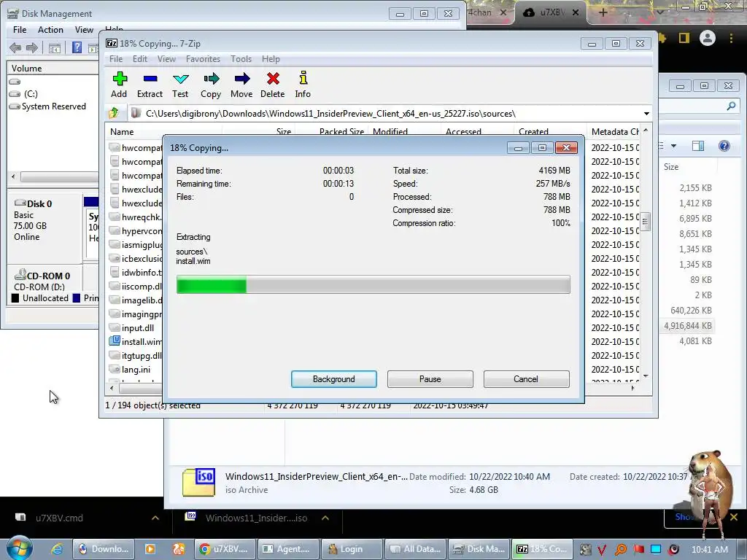747x560 pixels.
Task: Open the view options dropdown in Explorer window
Action: coord(673,146)
